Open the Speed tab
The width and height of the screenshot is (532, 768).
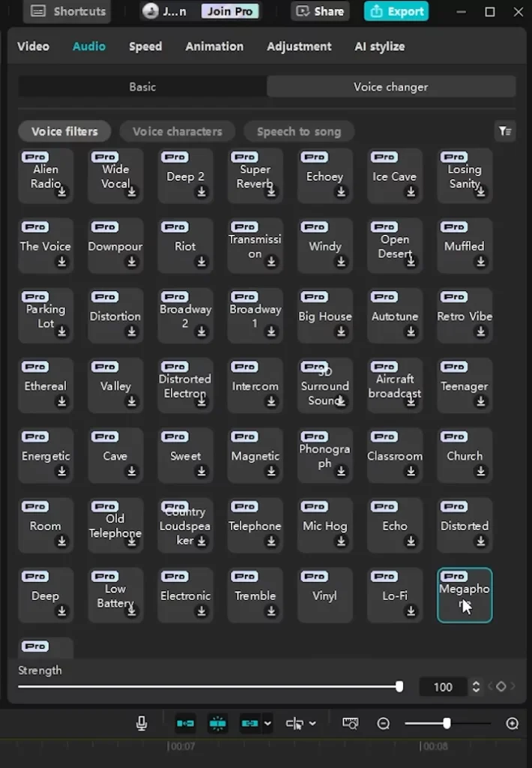point(145,46)
